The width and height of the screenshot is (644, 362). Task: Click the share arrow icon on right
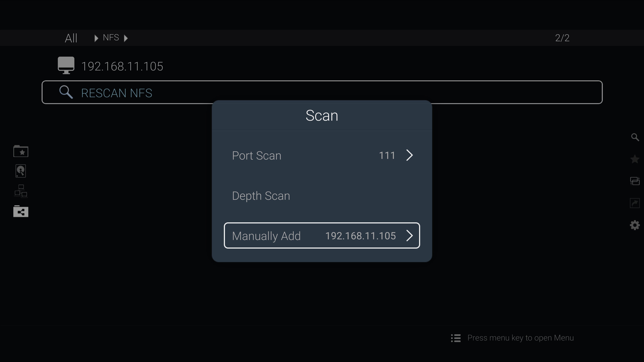click(x=635, y=203)
